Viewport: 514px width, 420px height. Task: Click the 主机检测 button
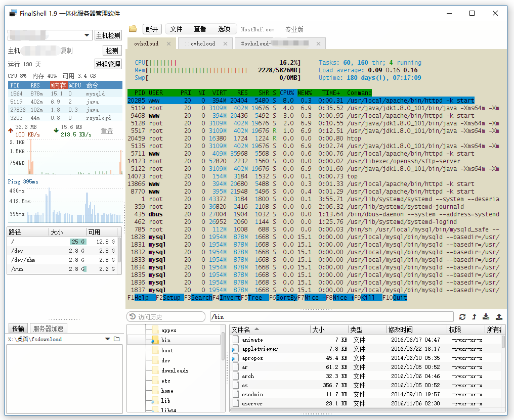(x=108, y=35)
